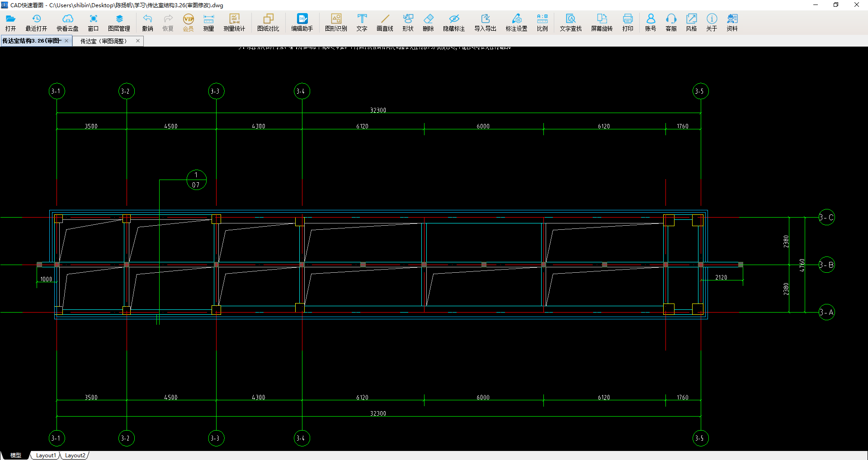Redo action with 恢复

pyautogui.click(x=168, y=22)
